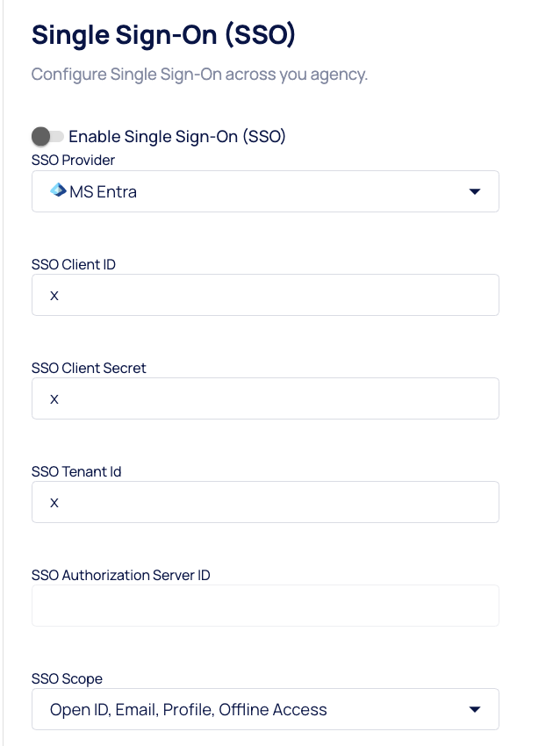Viewport: 560px width, 746px height.
Task: Click the 'Open ID, Email, Profile, Offline Access' value
Action: tap(188, 709)
